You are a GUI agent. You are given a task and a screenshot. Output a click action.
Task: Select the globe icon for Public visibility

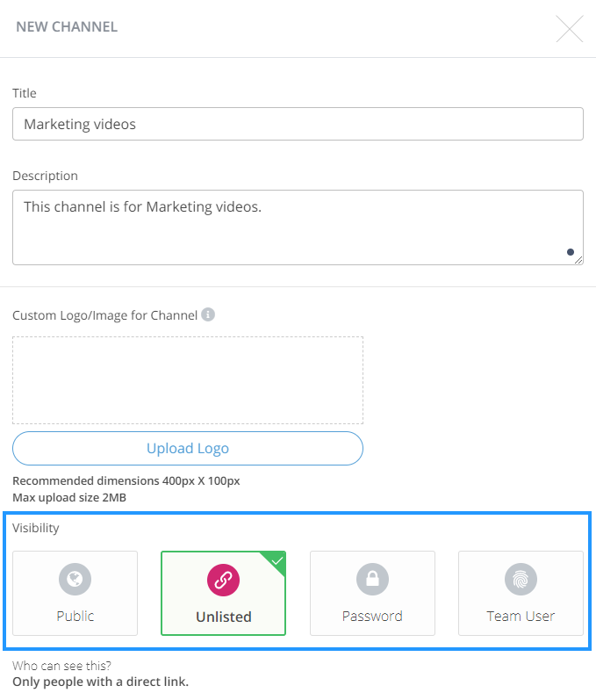pos(75,579)
